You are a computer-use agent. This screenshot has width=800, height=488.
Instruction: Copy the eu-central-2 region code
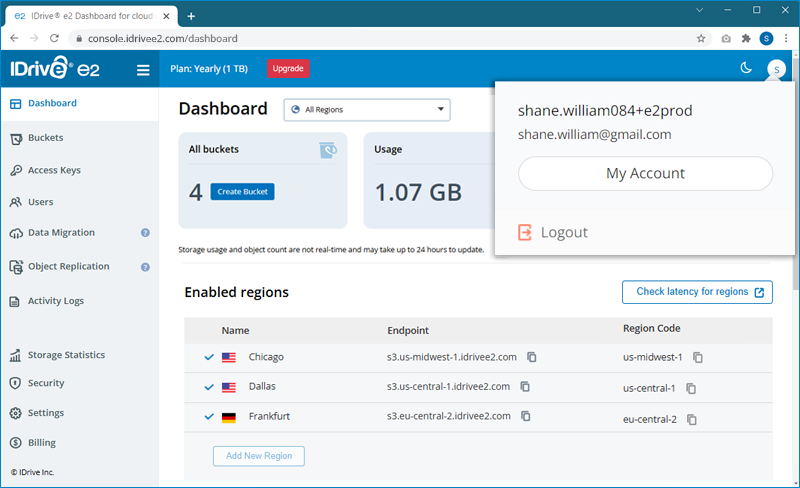[691, 419]
